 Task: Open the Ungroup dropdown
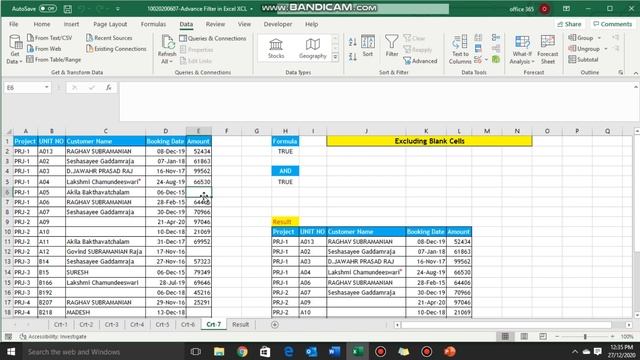tap(588, 49)
